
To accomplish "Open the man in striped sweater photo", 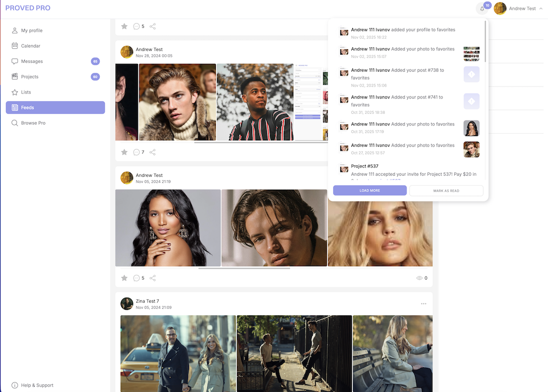I will (x=255, y=102).
